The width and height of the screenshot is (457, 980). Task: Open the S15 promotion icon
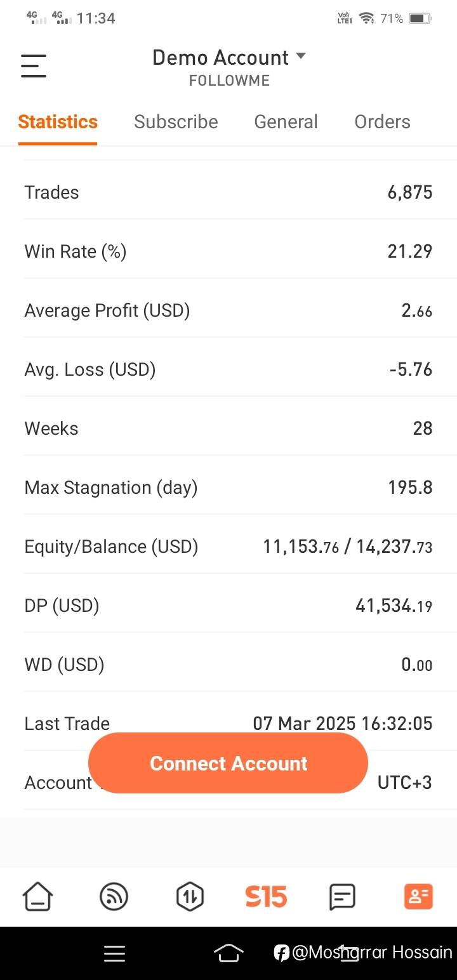pos(266,897)
